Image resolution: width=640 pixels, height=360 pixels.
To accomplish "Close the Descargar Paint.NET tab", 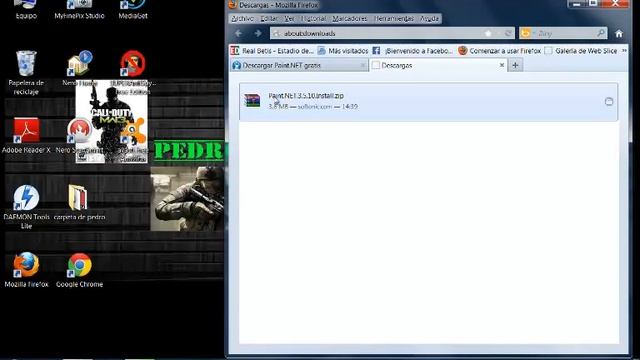I will [363, 65].
